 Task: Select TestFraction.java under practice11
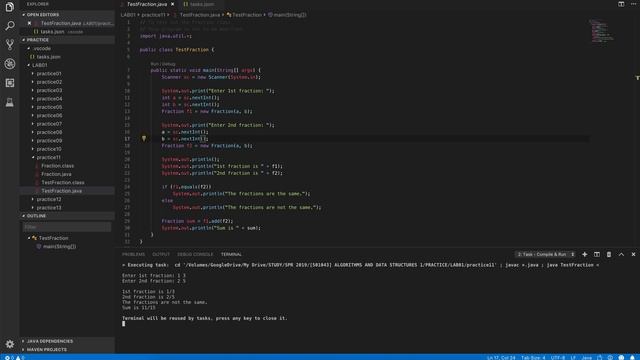pyautogui.click(x=62, y=191)
